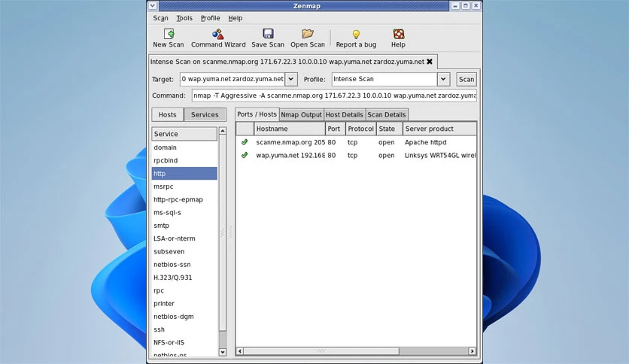Maximize the Zenmap window

tap(465, 5)
